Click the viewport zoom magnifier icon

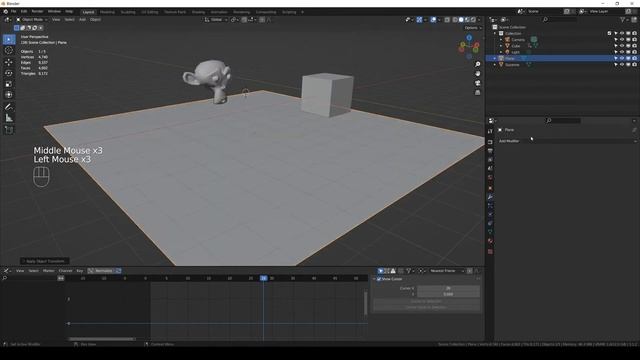click(x=478, y=64)
